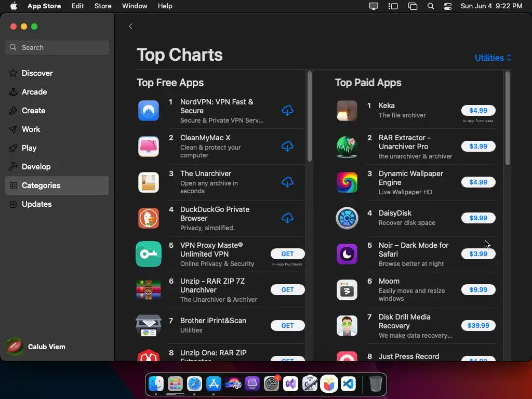Click Top Paid Apps scrollbar
The width and height of the screenshot is (532, 399).
pos(508,118)
